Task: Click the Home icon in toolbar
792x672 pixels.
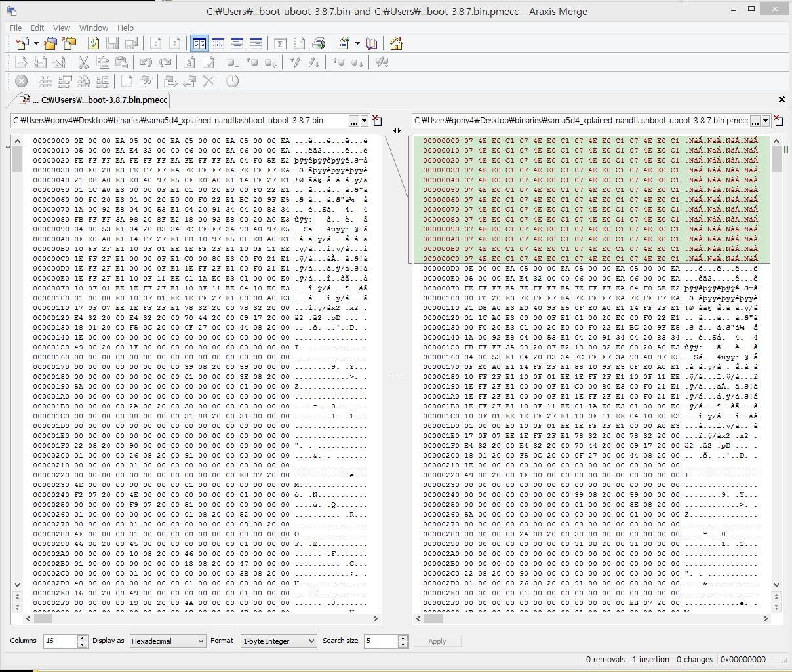Action: [x=396, y=44]
